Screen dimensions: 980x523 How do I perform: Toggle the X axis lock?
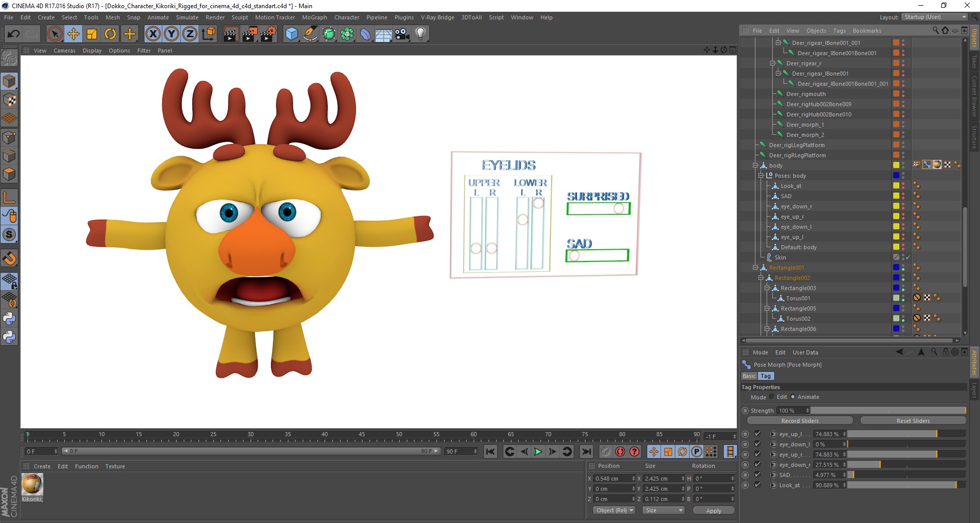(153, 34)
